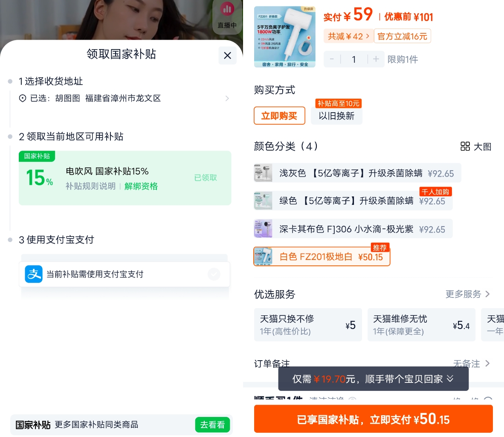Decrease quantity with minus button
This screenshot has height=437, width=504.
[332, 59]
